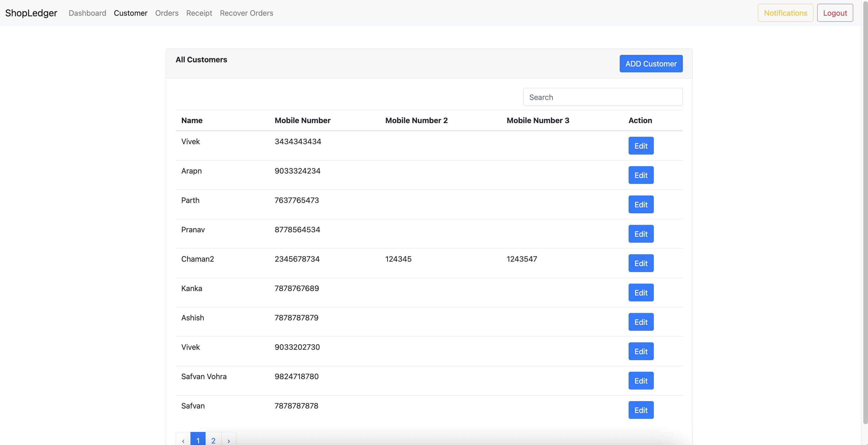Screen dimensions: 868x445
Task: Edit customer Arapn
Action: [x=640, y=175]
